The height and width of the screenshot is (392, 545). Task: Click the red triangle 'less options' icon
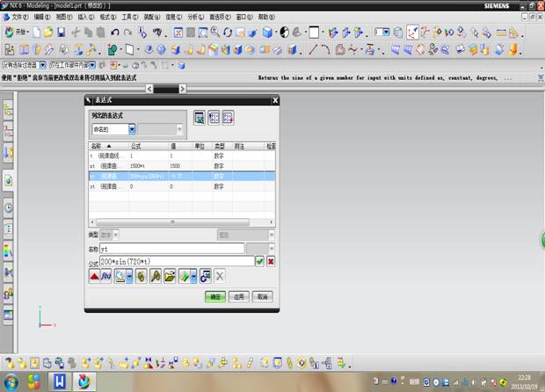pos(94,276)
